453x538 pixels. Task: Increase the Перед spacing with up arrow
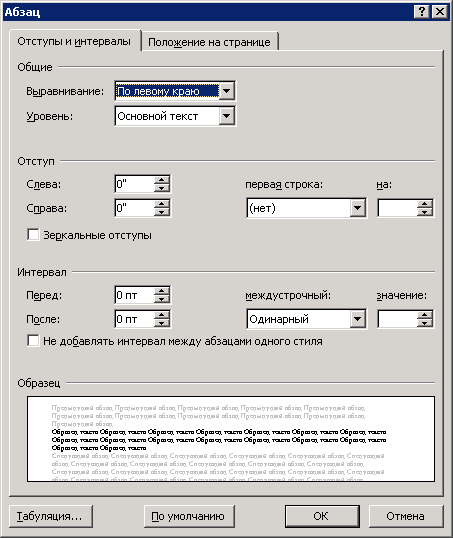click(162, 291)
